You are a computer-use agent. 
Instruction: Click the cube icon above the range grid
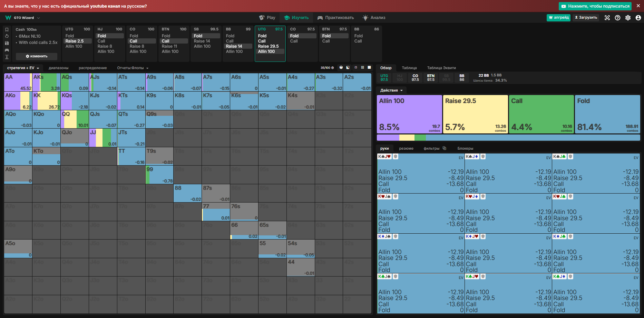[x=341, y=68]
